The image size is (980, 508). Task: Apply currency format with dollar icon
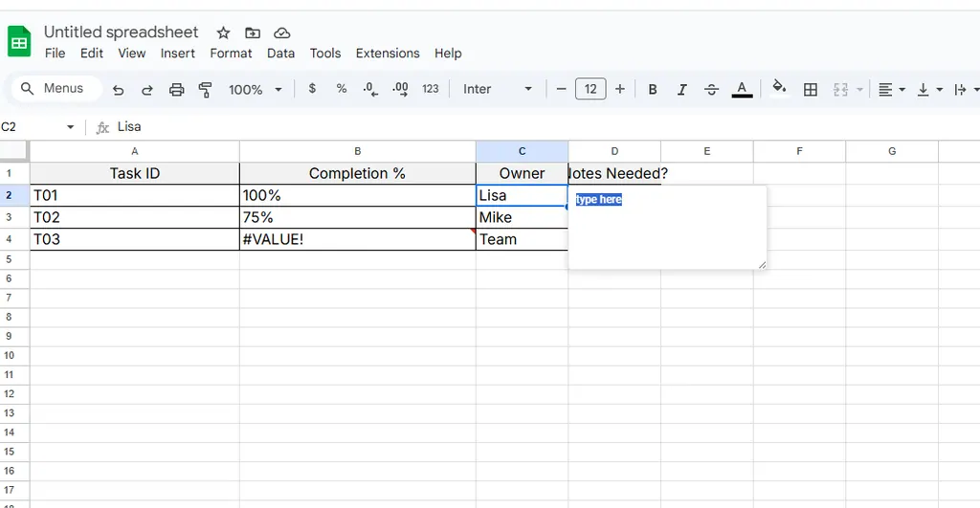(x=312, y=89)
